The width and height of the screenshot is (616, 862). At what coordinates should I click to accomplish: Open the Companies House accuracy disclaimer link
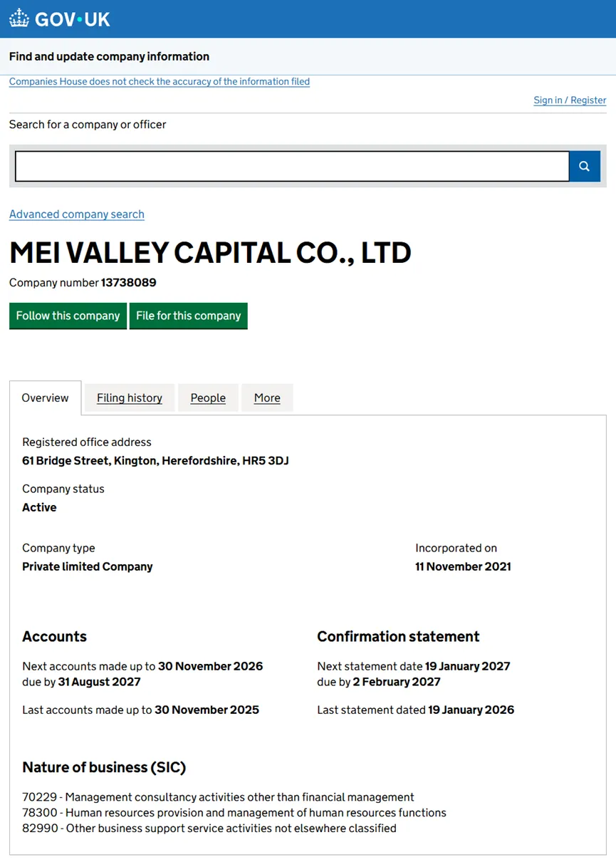click(160, 81)
